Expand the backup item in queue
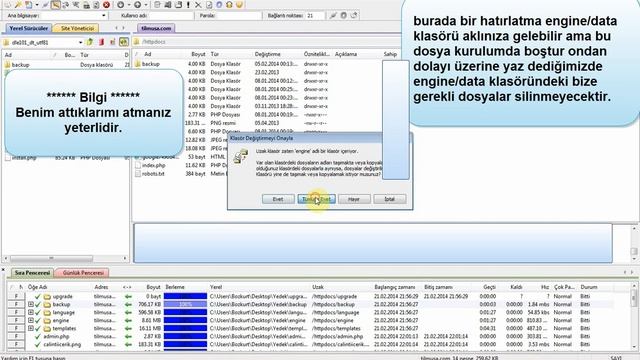This screenshot has width=640, height=360. pyautogui.click(x=31, y=304)
